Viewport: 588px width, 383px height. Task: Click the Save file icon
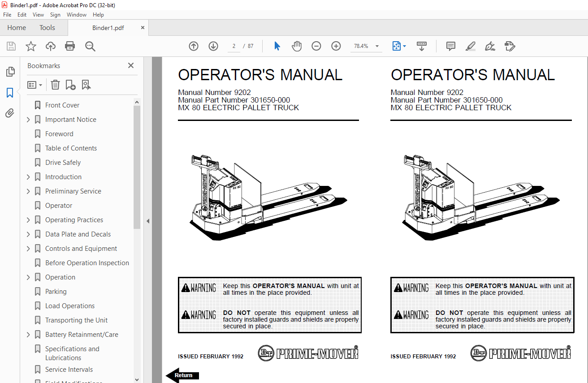tap(11, 46)
